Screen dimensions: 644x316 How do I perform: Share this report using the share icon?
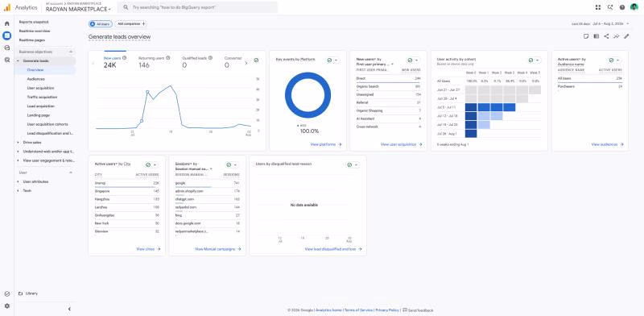(x=606, y=36)
